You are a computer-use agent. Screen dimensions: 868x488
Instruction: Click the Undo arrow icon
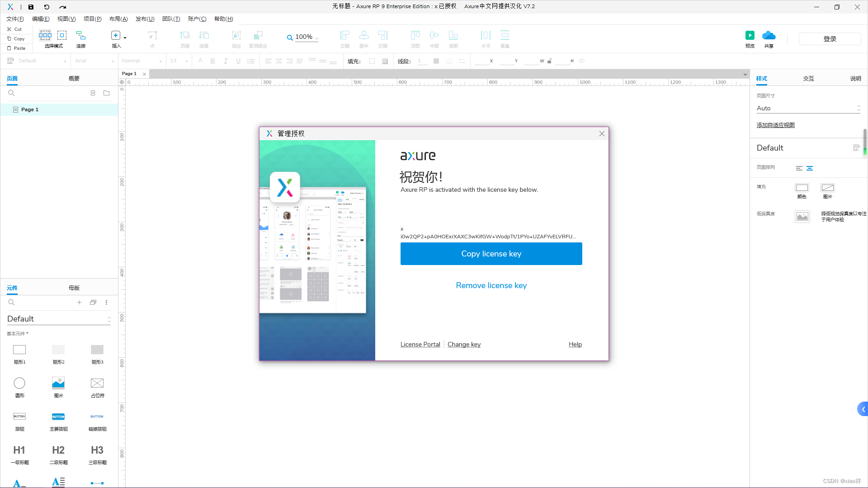[x=47, y=7]
